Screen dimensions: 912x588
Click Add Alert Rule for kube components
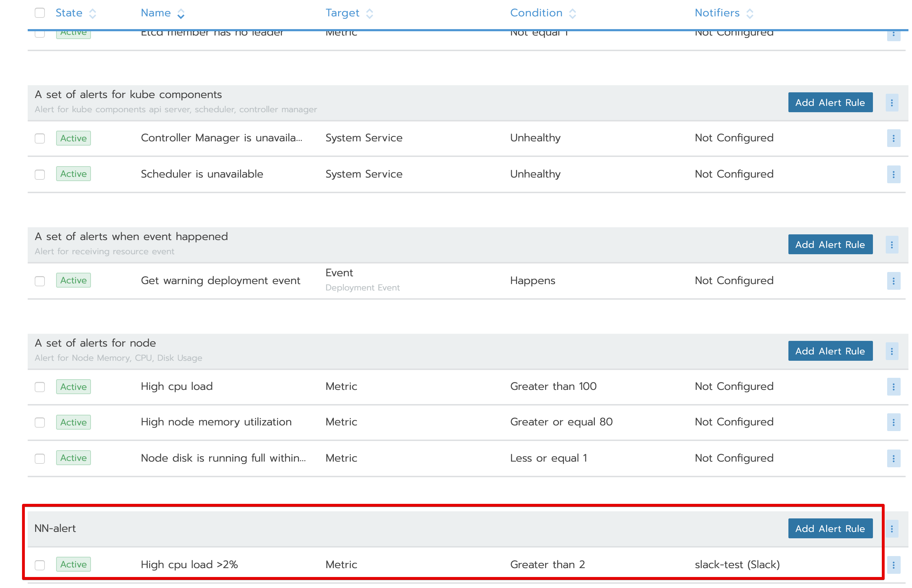tap(830, 102)
